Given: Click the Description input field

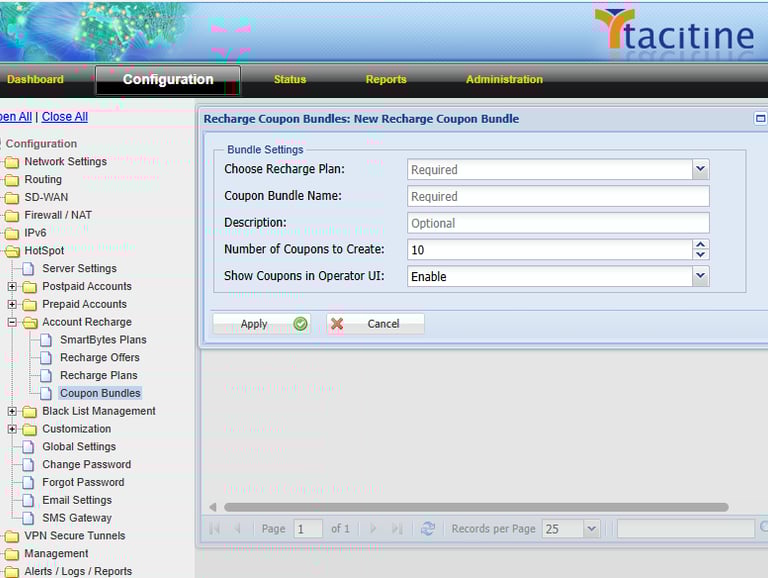Looking at the screenshot, I should click(558, 223).
